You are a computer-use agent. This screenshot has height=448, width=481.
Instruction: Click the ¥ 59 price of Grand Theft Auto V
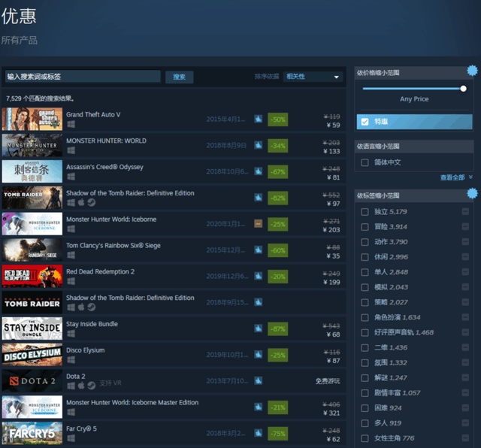(x=333, y=125)
